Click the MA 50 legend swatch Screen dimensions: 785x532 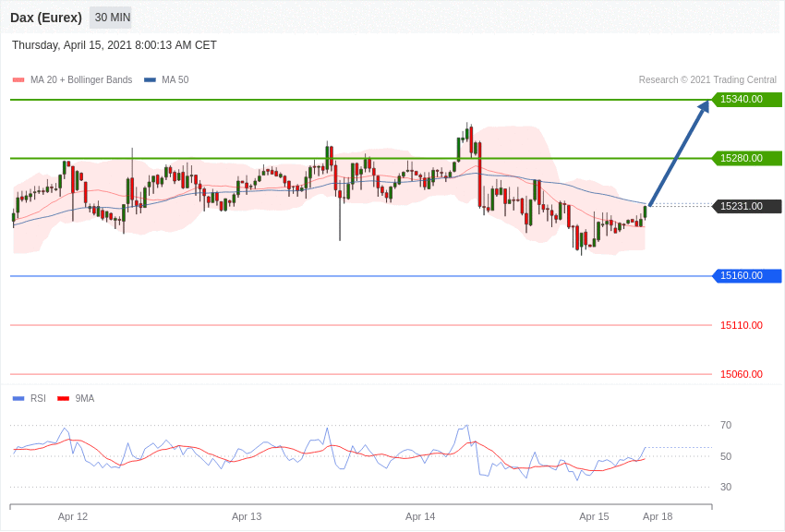point(150,79)
